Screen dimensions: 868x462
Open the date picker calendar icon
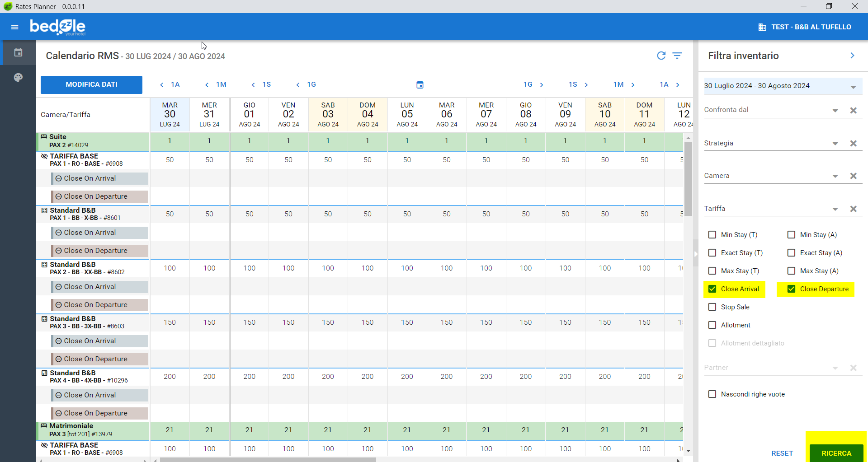pyautogui.click(x=420, y=84)
